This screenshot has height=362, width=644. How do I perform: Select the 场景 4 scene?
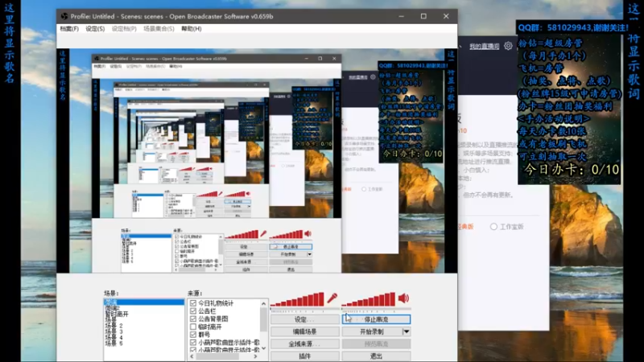click(114, 337)
